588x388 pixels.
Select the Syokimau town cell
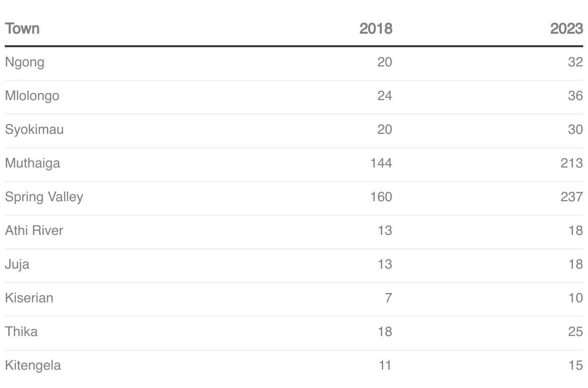(x=34, y=129)
